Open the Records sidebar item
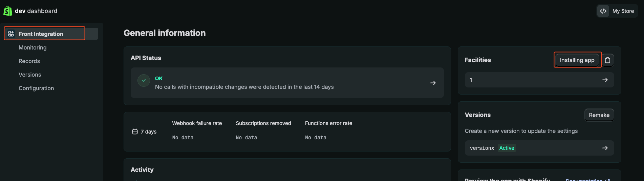This screenshot has height=181, width=644. (29, 61)
